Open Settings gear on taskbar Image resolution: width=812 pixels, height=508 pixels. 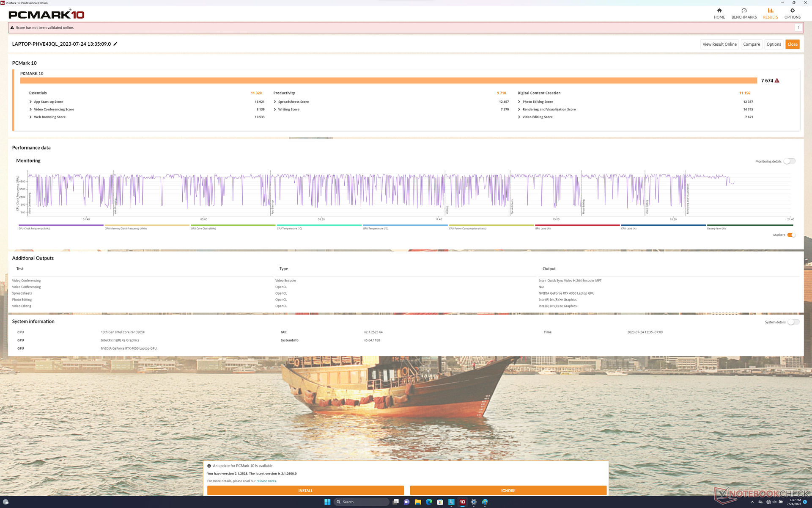click(x=474, y=502)
